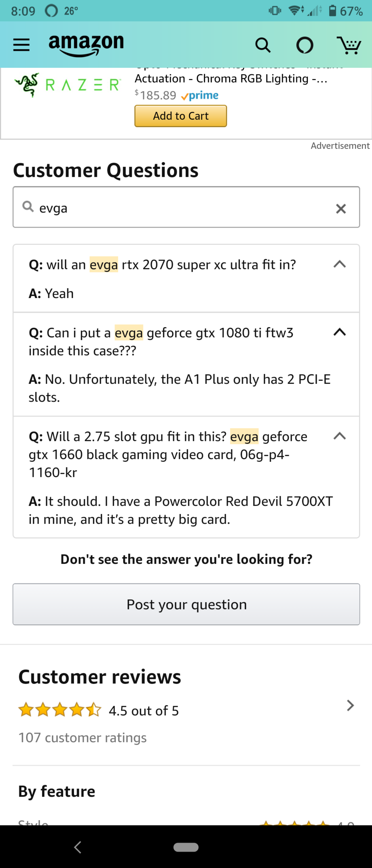Image resolution: width=372 pixels, height=868 pixels.
Task: Open search with the magnifier icon
Action: pyautogui.click(x=263, y=45)
